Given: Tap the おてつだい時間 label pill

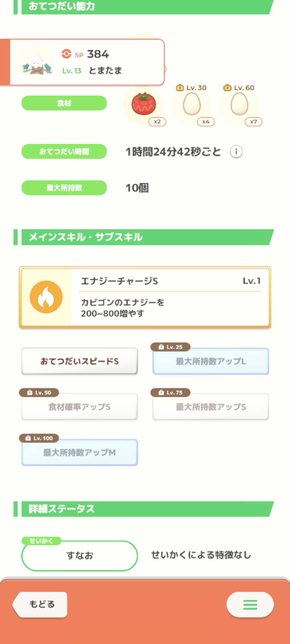Looking at the screenshot, I should [64, 152].
